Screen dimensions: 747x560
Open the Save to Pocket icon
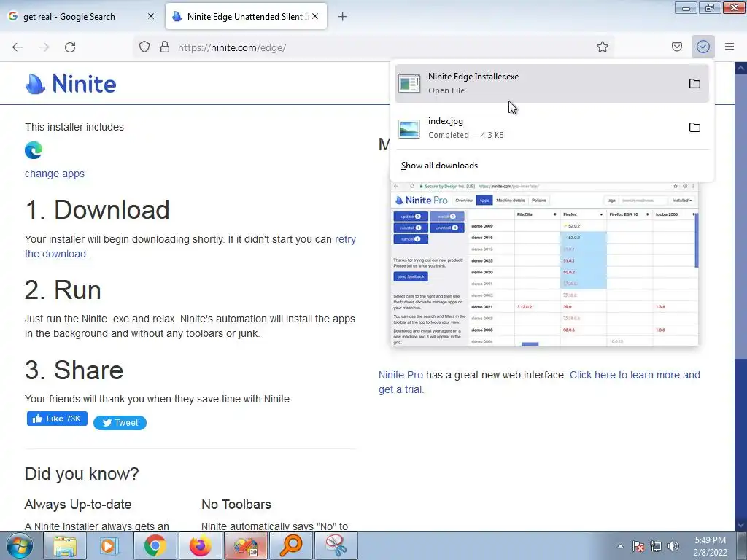pyautogui.click(x=676, y=47)
